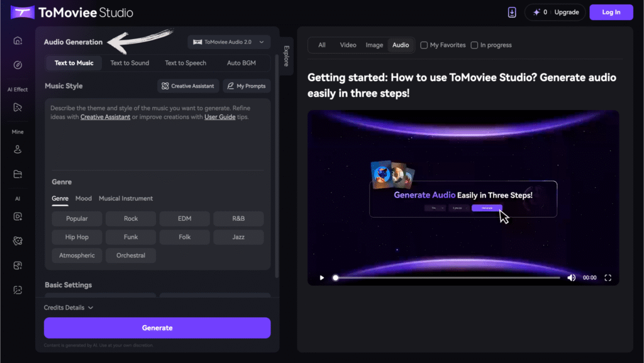Switch to the Text to Sound tab

point(130,63)
